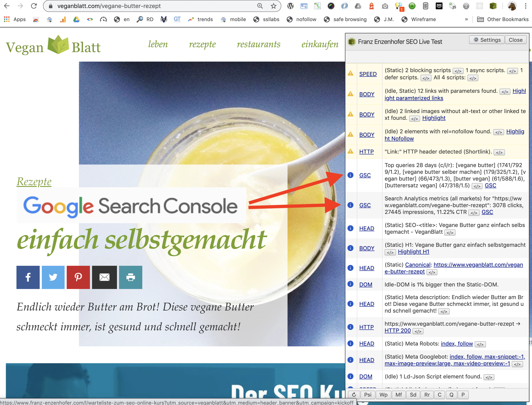Click the print icon below the headline
This screenshot has width=532, height=405.
click(x=130, y=277)
